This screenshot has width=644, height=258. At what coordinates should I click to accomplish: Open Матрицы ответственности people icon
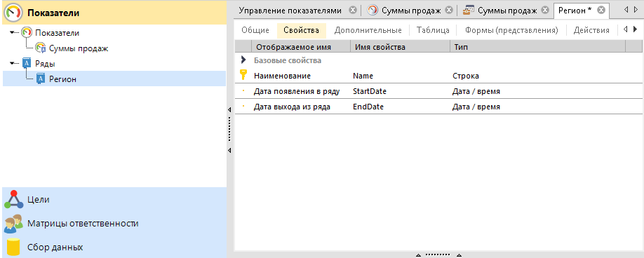(x=13, y=224)
